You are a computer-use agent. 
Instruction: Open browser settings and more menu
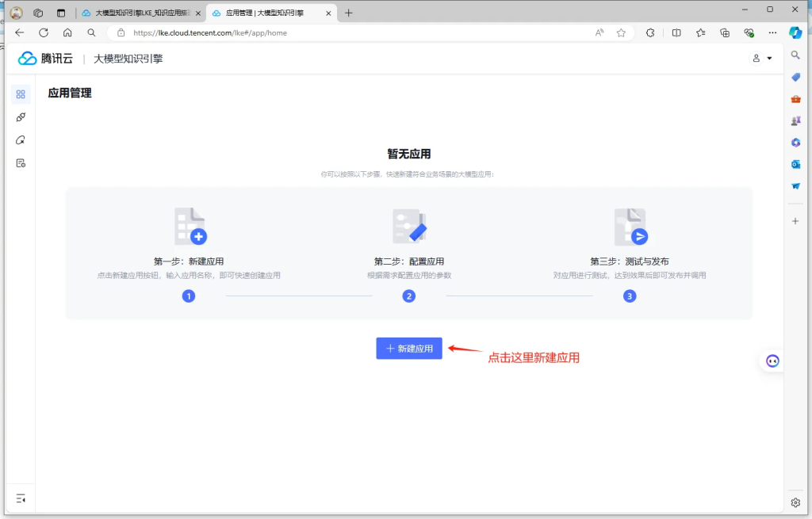pyautogui.click(x=772, y=33)
